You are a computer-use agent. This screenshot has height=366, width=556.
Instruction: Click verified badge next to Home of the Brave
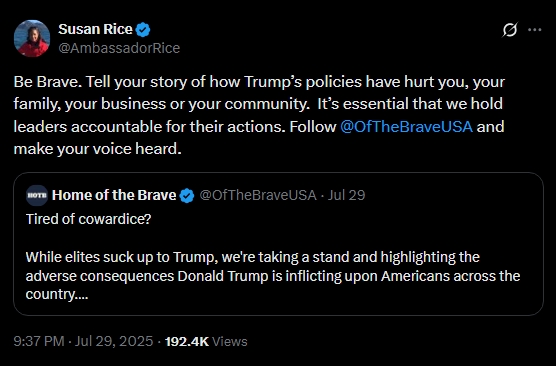click(187, 195)
